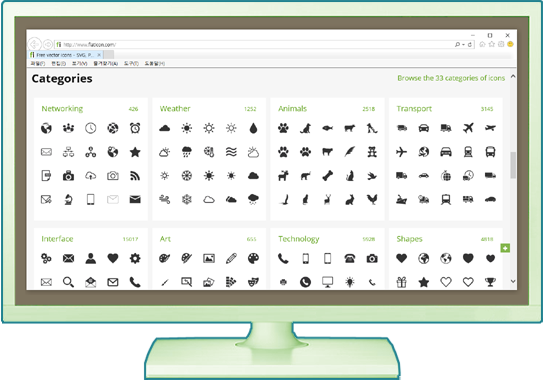The height and width of the screenshot is (381, 544).
Task: Pick the alarm clock icon in Networking
Action: [x=135, y=128]
